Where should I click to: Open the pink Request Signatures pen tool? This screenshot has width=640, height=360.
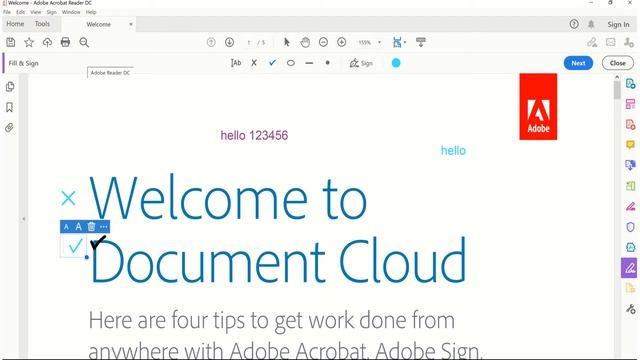click(x=630, y=207)
